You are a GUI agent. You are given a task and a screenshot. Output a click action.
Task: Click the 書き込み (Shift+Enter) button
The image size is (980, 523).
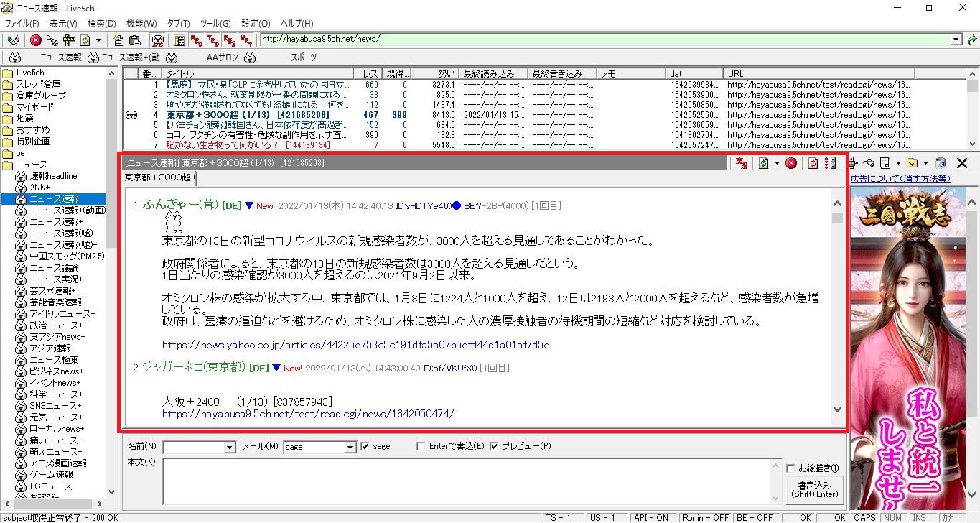814,489
